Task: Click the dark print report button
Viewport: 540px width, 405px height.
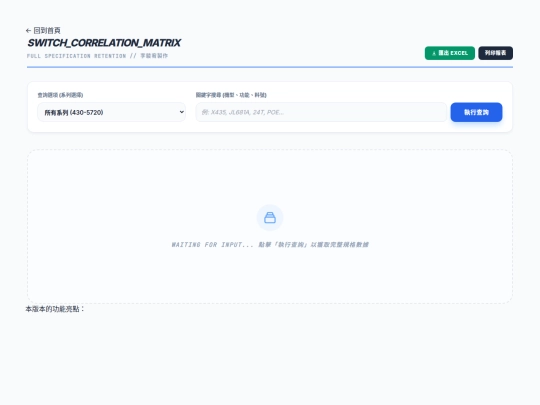Action: point(495,53)
